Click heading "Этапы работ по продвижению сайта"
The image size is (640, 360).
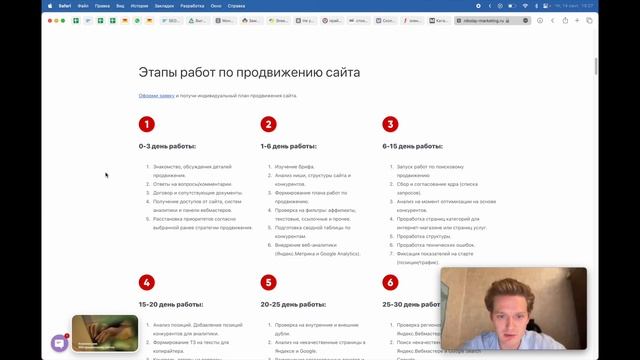(x=249, y=72)
